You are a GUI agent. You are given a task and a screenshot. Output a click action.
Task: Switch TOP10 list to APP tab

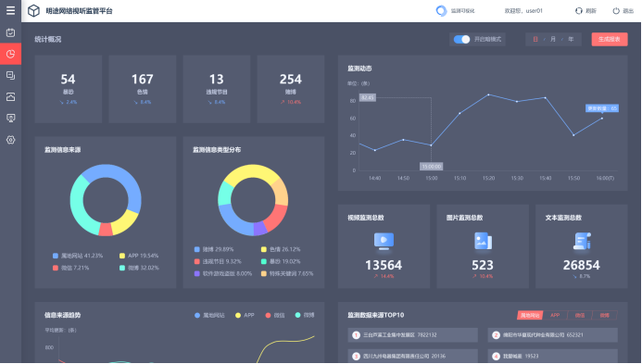pos(555,315)
